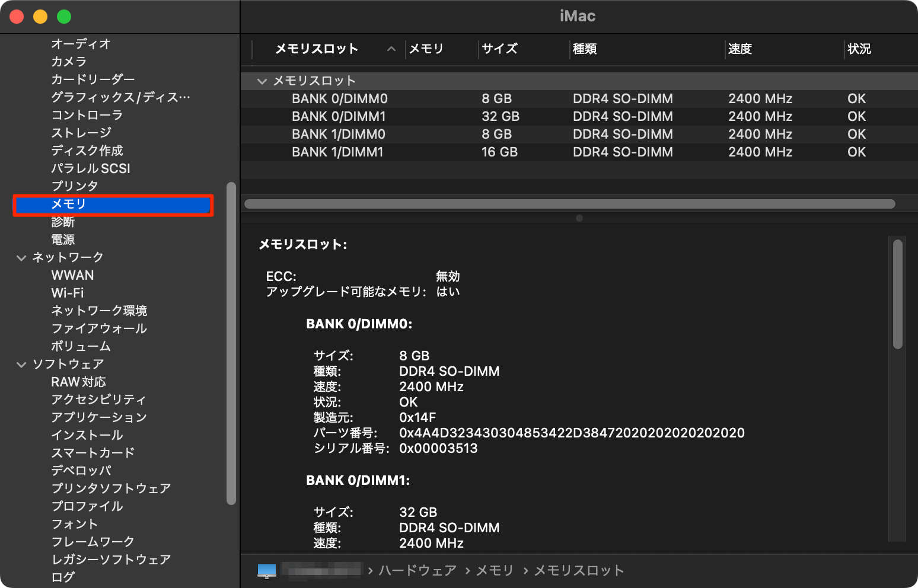
Task: Click the pane divider handle dot
Action: 579,218
